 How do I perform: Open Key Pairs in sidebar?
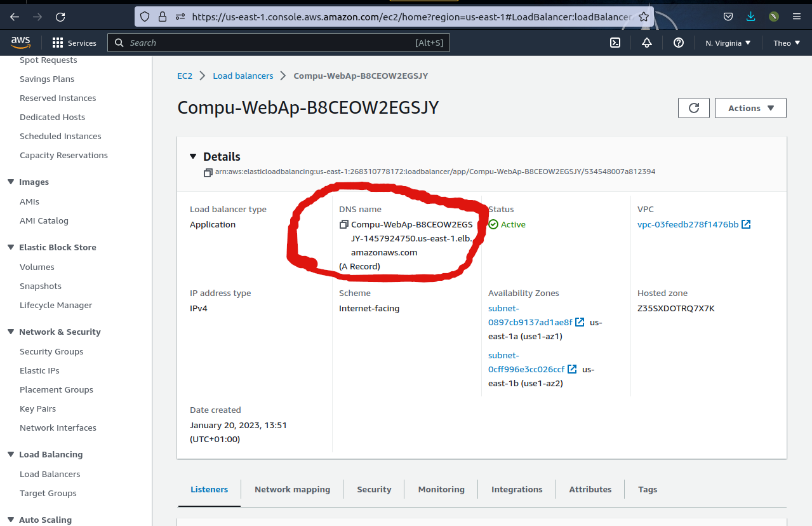coord(37,408)
